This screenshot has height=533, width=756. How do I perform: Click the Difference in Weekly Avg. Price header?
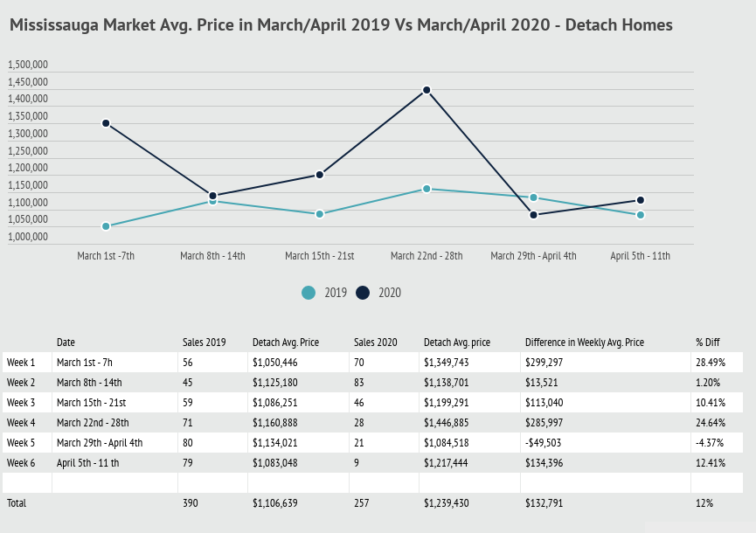pyautogui.click(x=585, y=343)
